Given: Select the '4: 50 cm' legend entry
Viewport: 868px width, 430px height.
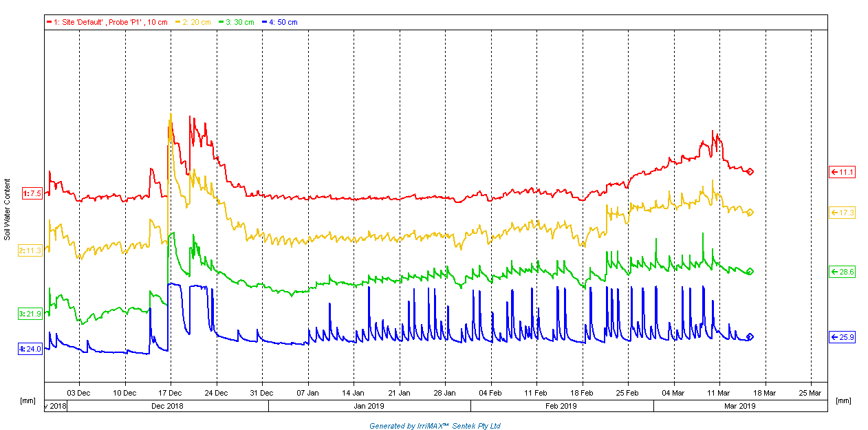Looking at the screenshot, I should (279, 22).
